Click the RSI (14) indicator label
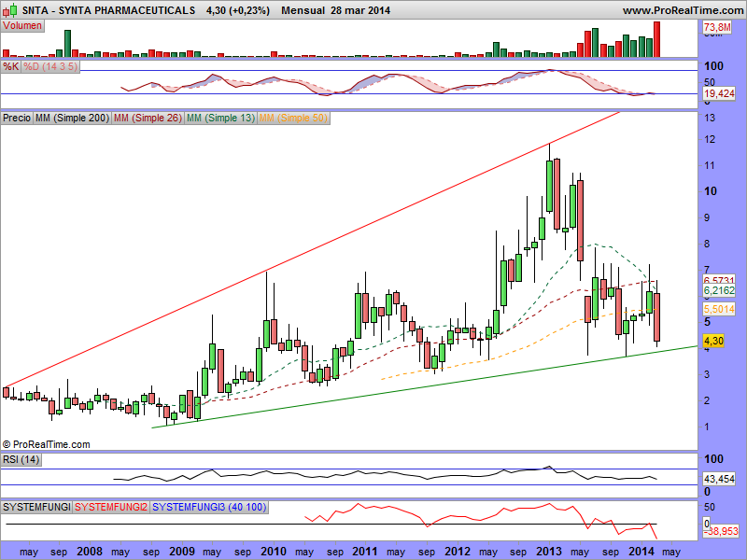747x560 pixels. tap(21, 459)
